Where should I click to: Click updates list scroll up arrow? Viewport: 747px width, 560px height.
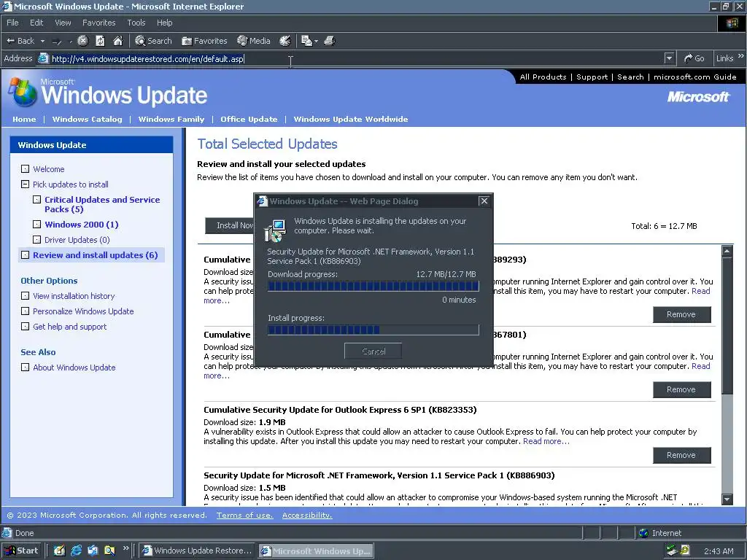pyautogui.click(x=727, y=251)
